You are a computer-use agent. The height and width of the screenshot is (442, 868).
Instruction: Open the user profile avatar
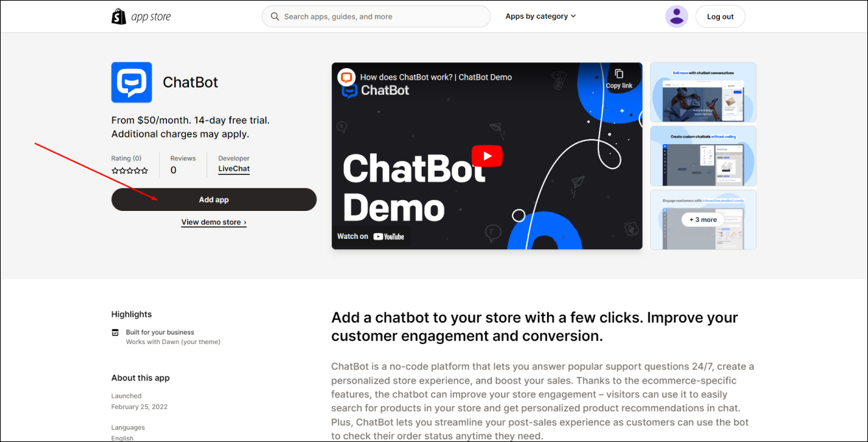coord(676,16)
